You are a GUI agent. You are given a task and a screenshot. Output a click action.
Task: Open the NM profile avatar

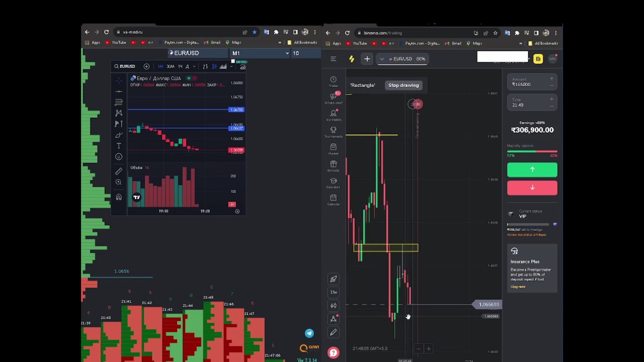(x=552, y=59)
